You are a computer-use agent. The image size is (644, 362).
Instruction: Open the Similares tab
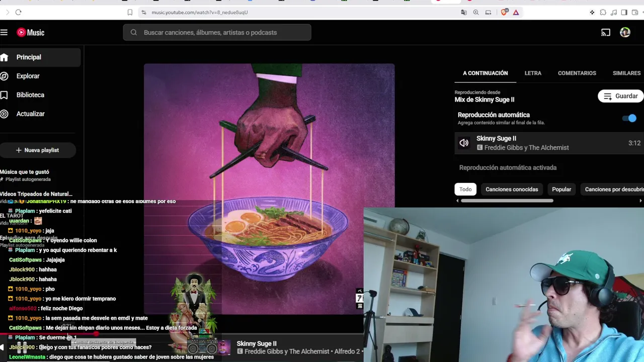[x=626, y=73]
